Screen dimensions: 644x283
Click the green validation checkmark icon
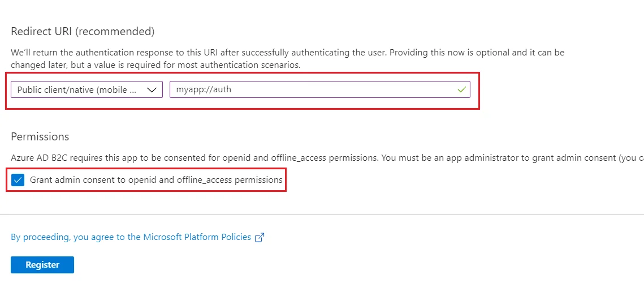click(x=461, y=89)
